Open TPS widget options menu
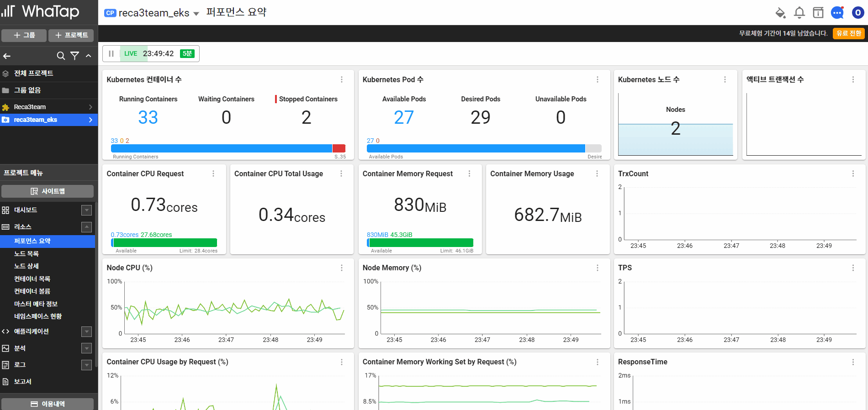Screen dimensions: 868x410 tap(853, 268)
